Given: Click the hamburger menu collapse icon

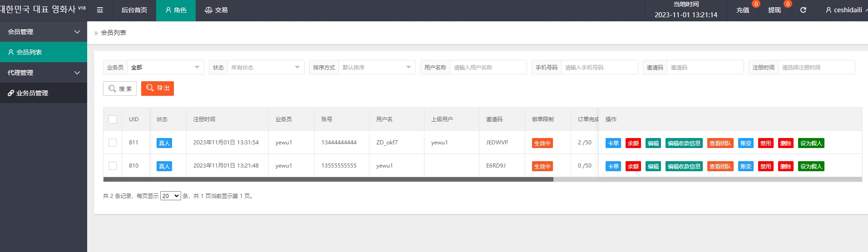Looking at the screenshot, I should (x=100, y=10).
